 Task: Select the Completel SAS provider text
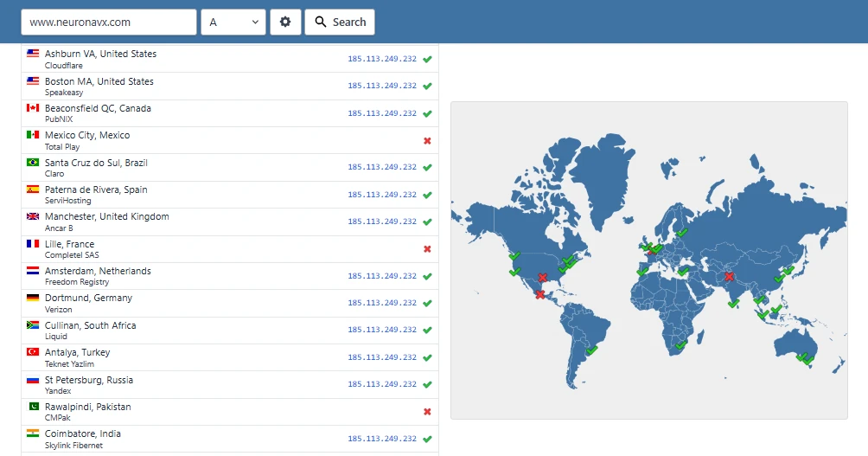(72, 255)
